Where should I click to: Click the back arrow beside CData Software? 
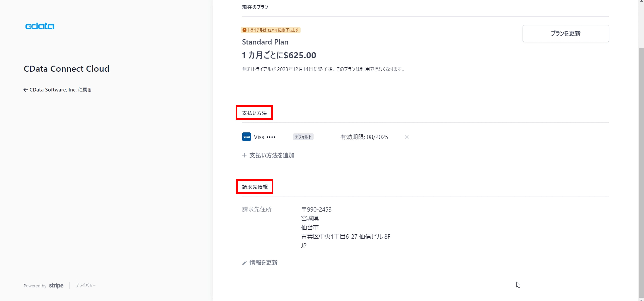[25, 90]
